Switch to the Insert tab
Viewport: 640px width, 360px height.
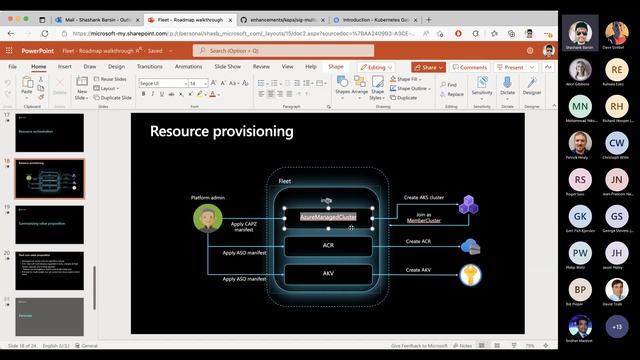(x=64, y=67)
